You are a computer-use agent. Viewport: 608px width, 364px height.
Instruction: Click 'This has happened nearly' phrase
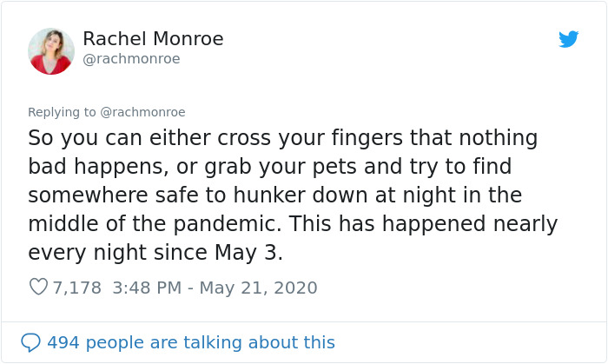point(424,223)
